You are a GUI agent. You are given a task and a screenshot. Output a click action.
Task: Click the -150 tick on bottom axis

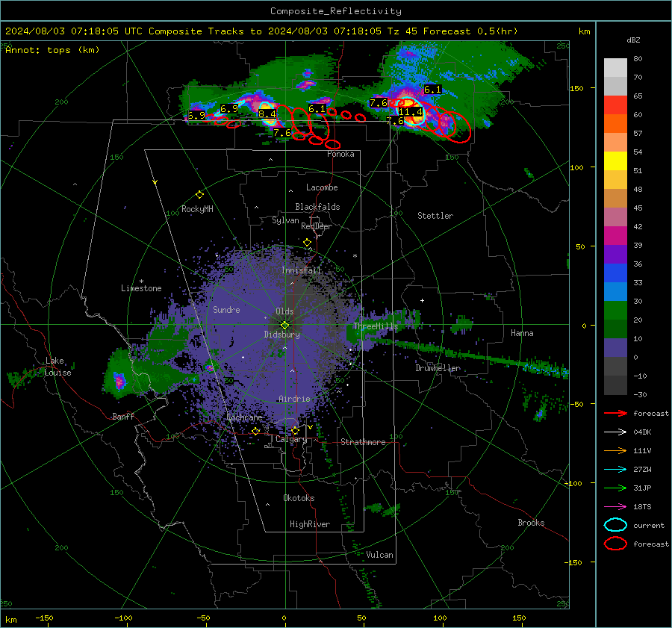pos(44,618)
